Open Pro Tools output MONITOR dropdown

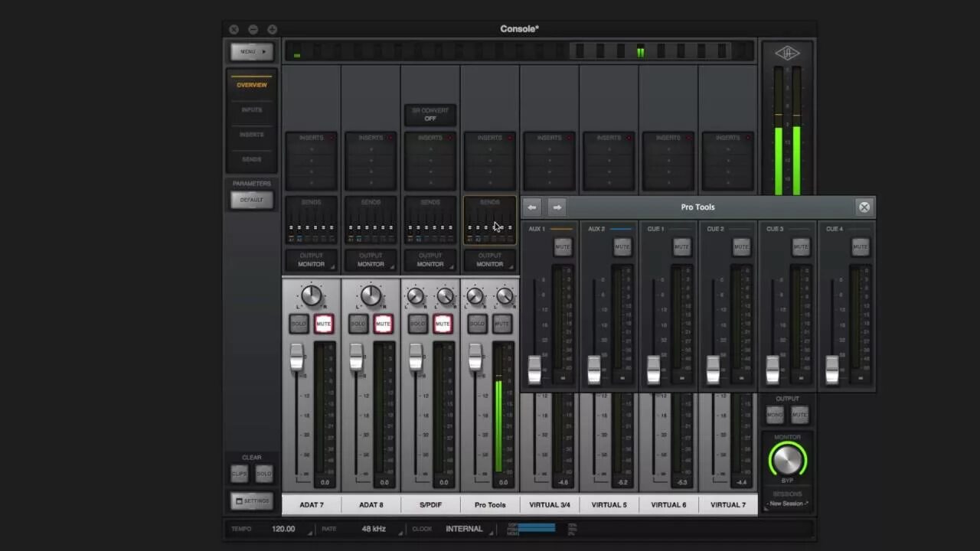pyautogui.click(x=490, y=260)
